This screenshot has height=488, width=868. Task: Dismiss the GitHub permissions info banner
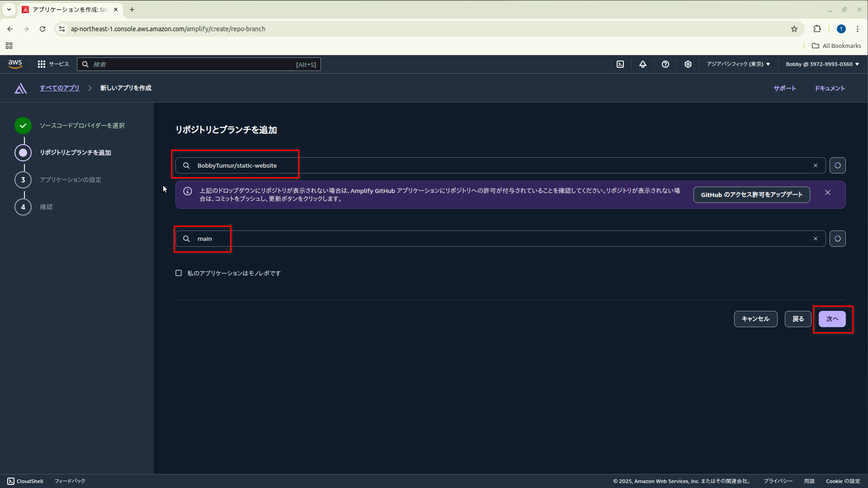pos(827,192)
